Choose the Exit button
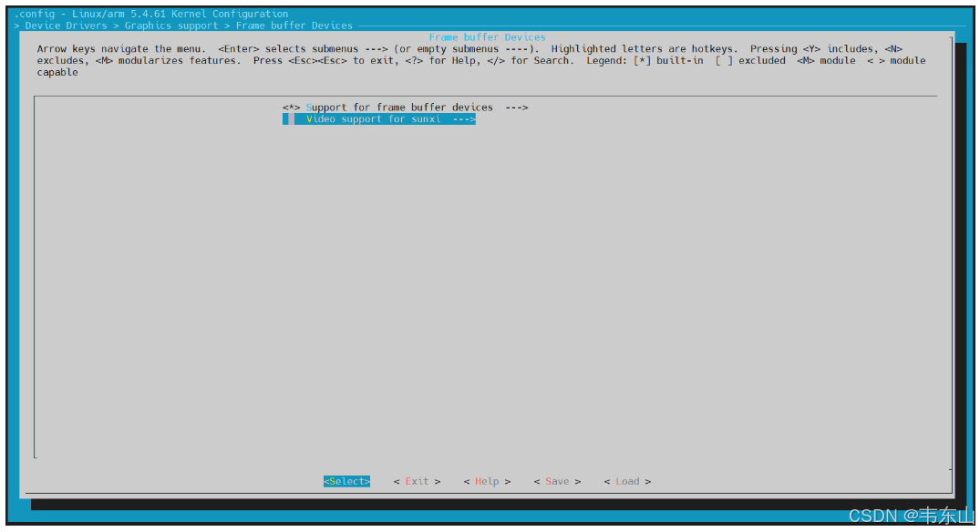 pyautogui.click(x=417, y=481)
